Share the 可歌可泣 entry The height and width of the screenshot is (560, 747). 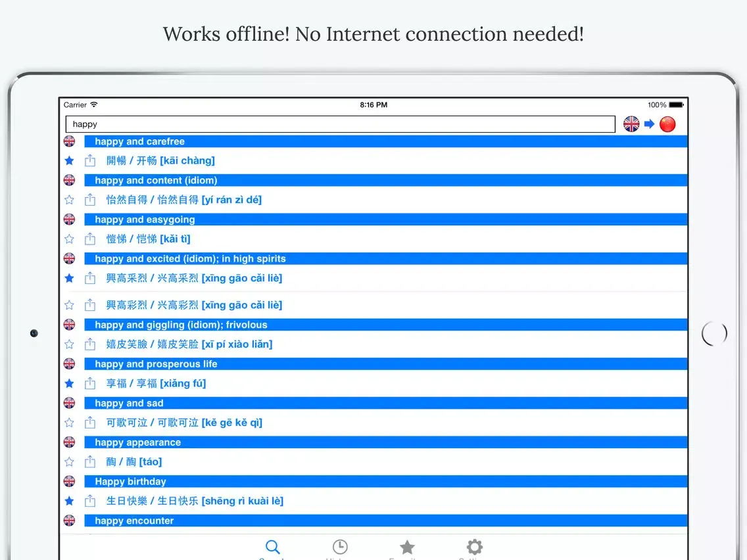90,423
